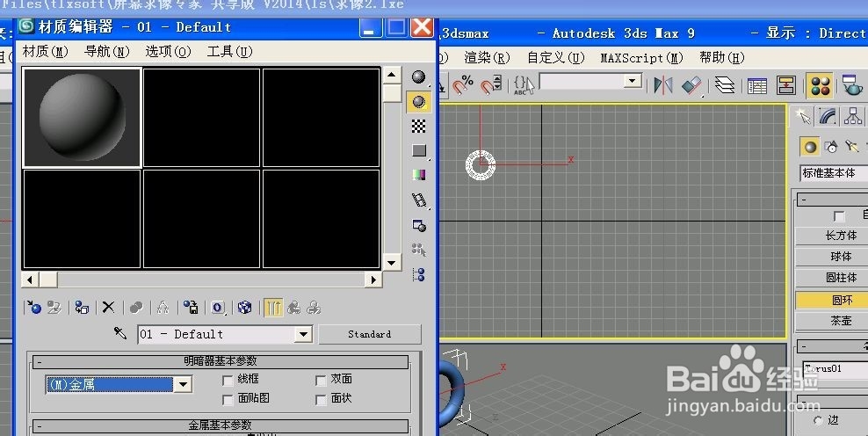Image resolution: width=868 pixels, height=436 pixels.
Task: Click Go Forward to Sibling icon
Action: [314, 308]
